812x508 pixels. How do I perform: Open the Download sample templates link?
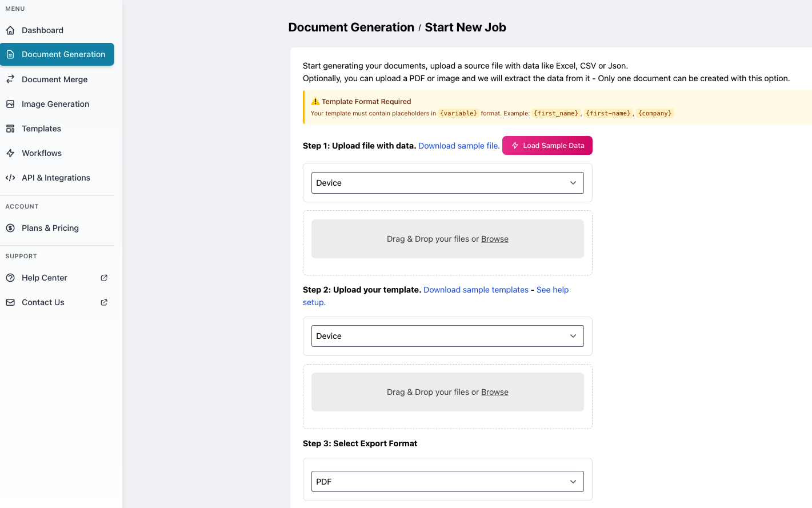pos(475,290)
